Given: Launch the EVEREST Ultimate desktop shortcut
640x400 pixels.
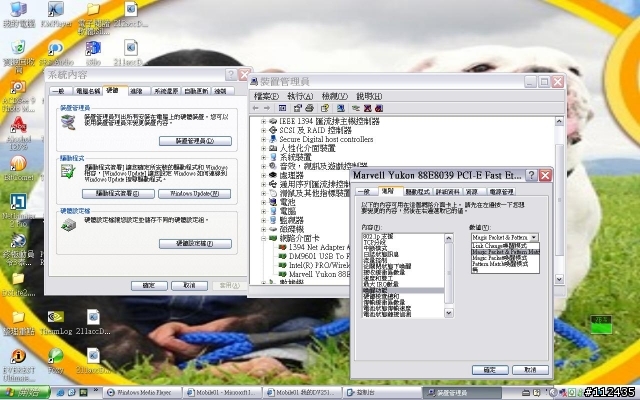Looking at the screenshot, I should (x=18, y=365).
